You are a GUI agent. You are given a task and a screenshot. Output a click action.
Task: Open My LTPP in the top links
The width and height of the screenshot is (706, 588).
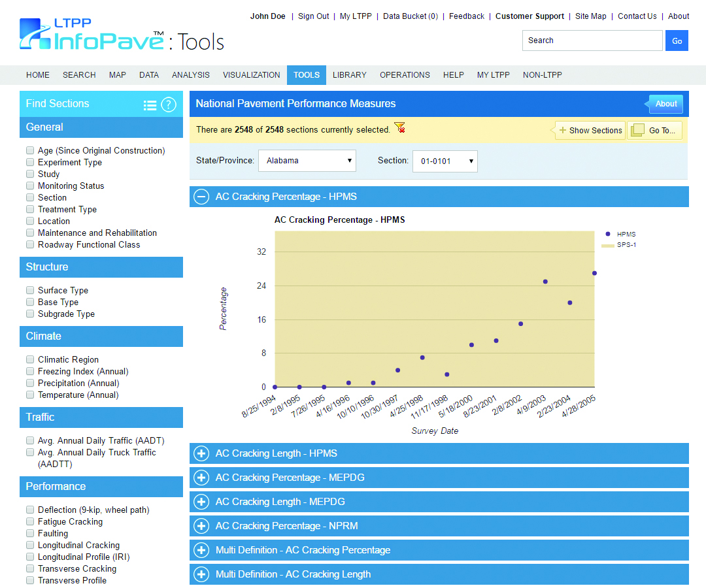click(x=356, y=16)
